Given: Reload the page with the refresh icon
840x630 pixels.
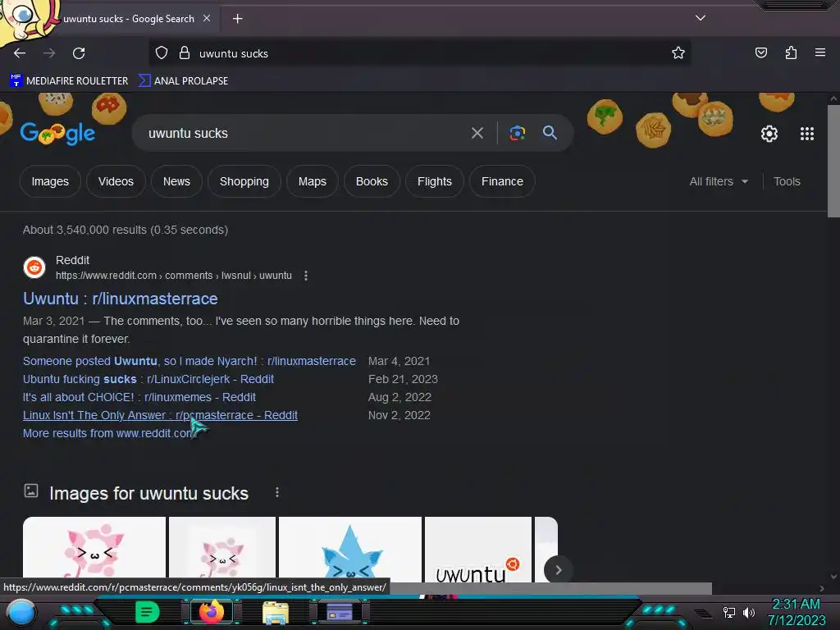Looking at the screenshot, I should click(79, 53).
